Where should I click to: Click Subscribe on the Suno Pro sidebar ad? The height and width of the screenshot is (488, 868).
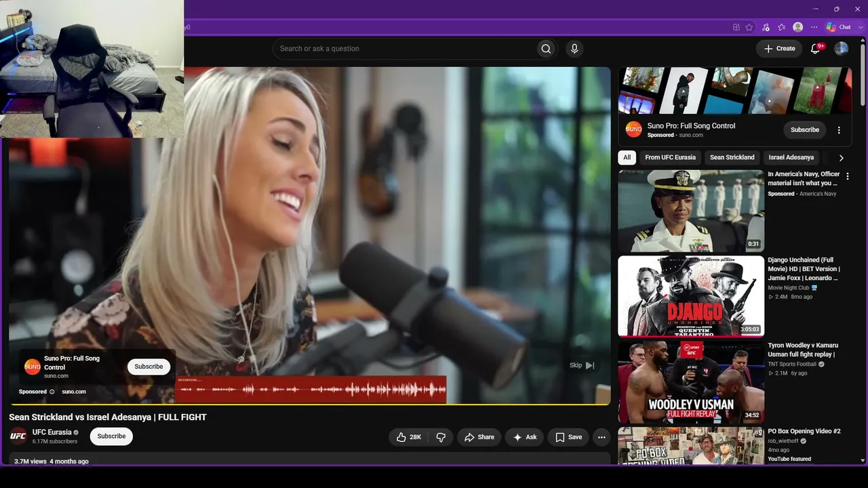805,130
